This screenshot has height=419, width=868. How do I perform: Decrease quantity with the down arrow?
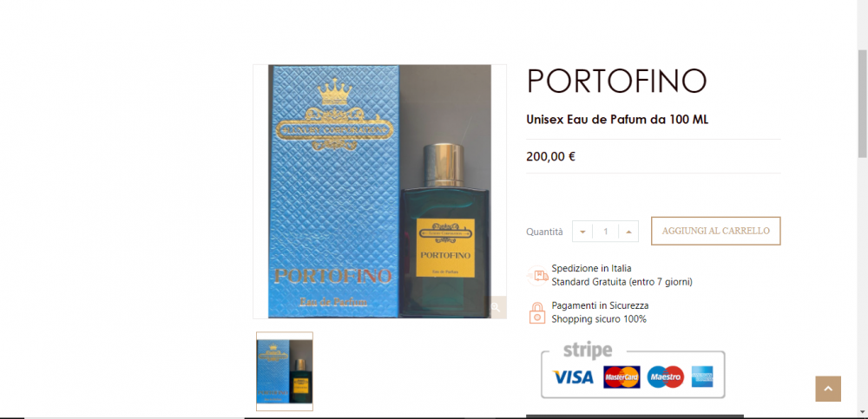click(582, 232)
